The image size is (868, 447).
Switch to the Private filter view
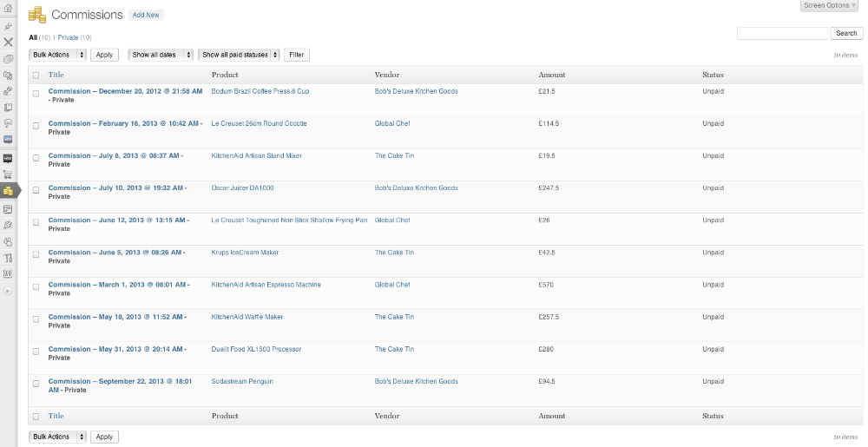[x=68, y=37]
